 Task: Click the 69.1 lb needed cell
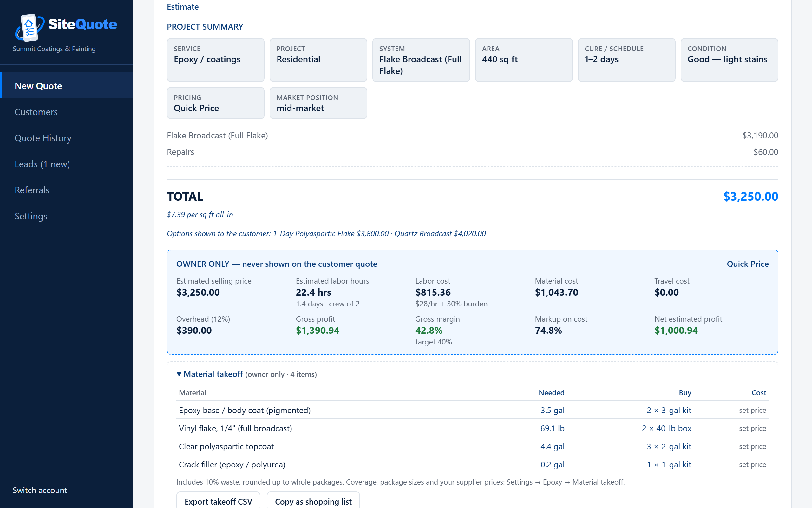click(x=552, y=428)
